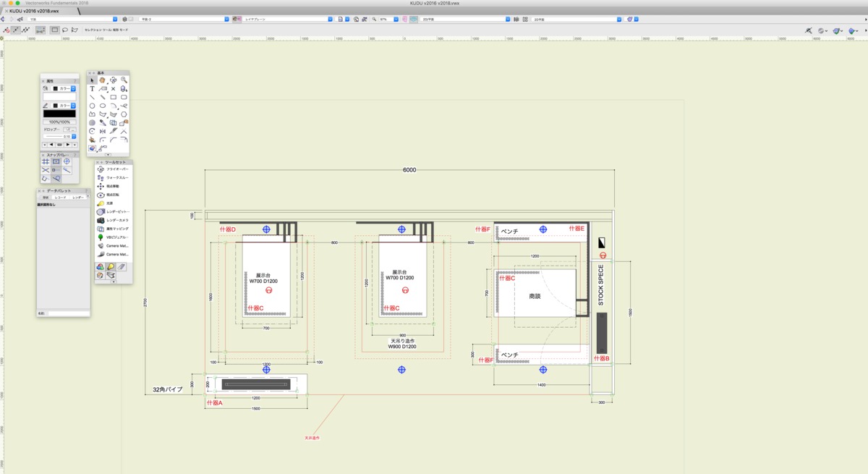The width and height of the screenshot is (868, 474).
Task: Open the レイヤプレーン plane dropdown
Action: pos(287,20)
